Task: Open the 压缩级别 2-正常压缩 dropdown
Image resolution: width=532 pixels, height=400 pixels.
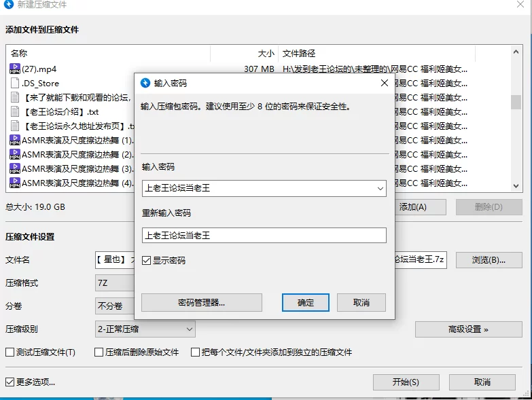Action: tap(145, 329)
